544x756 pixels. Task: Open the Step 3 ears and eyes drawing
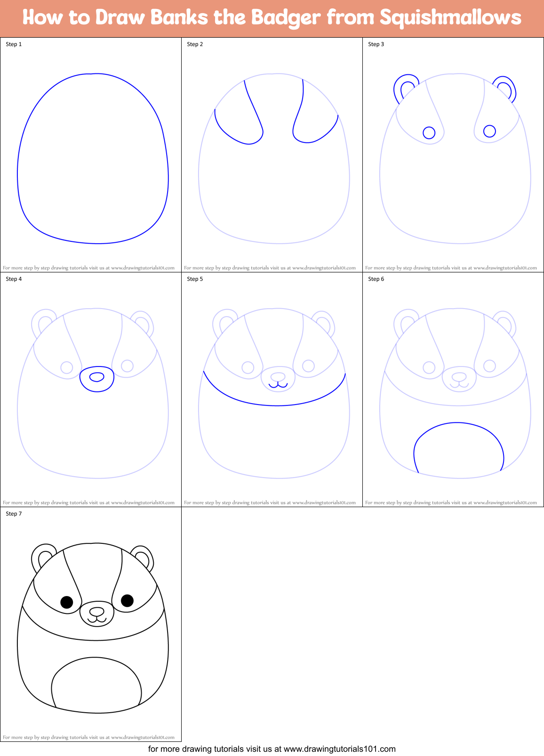(455, 159)
